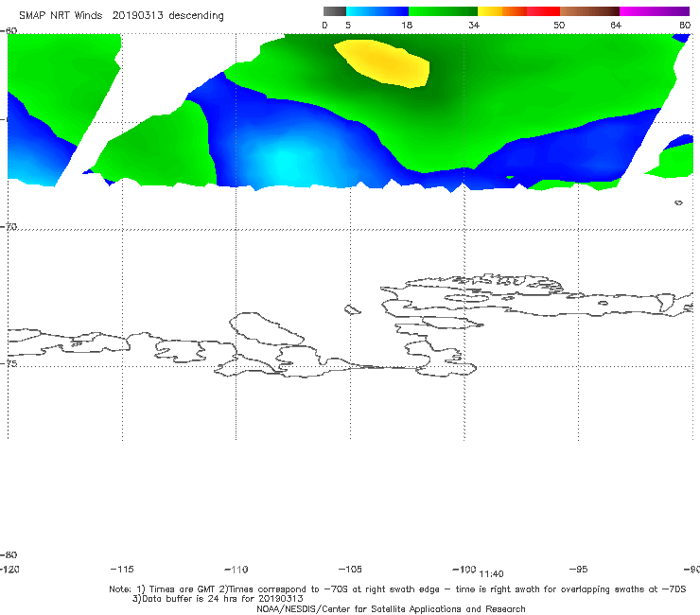Click the color bar label '18'

point(407,26)
